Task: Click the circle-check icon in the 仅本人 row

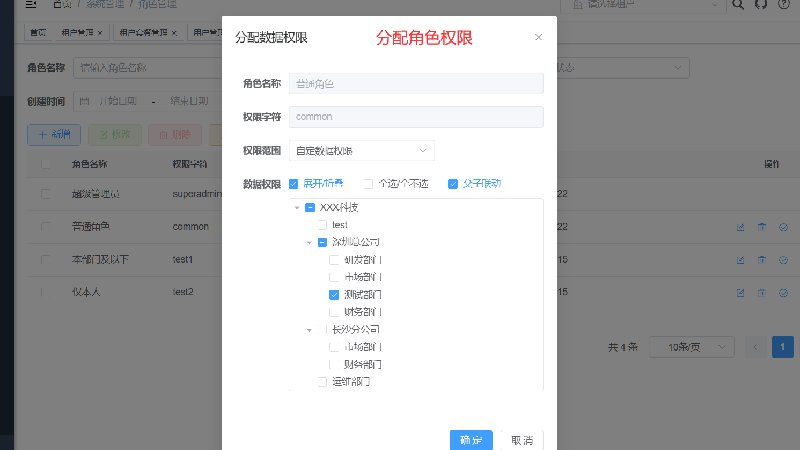Action: pos(783,293)
